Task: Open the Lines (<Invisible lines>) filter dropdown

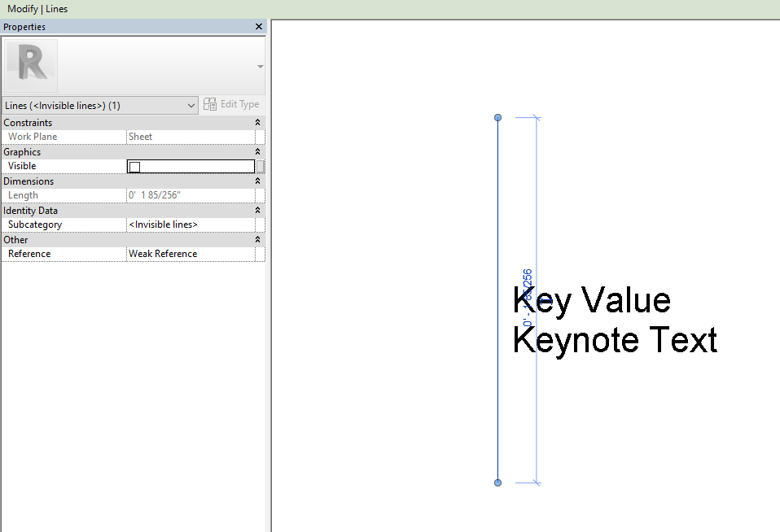Action: tap(100, 106)
